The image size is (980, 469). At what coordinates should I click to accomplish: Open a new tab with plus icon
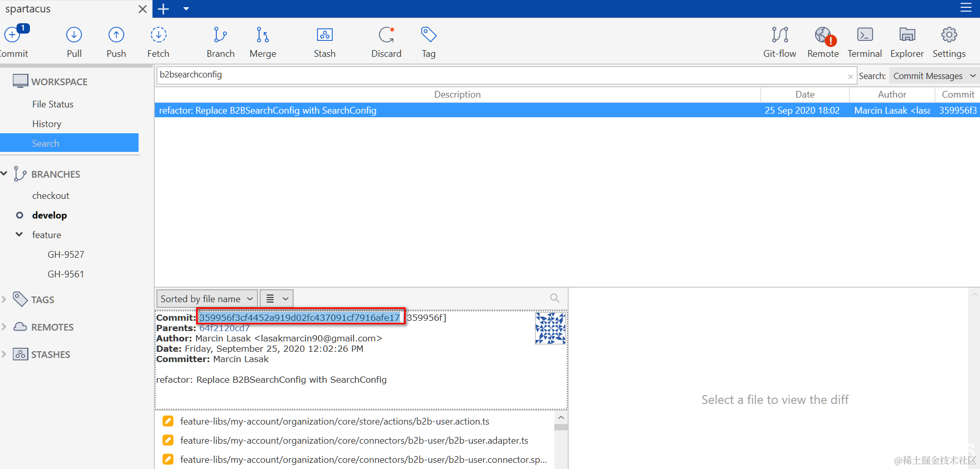pyautogui.click(x=164, y=9)
